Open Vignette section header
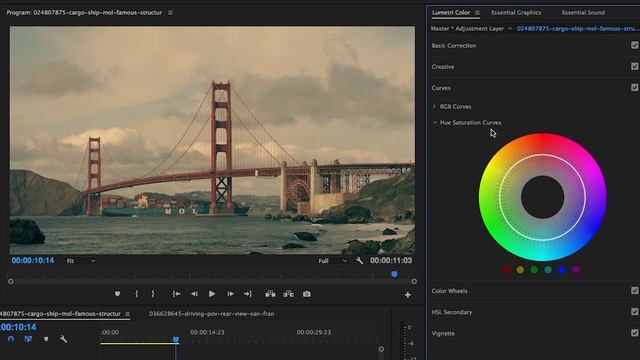640x360 pixels. coord(443,333)
